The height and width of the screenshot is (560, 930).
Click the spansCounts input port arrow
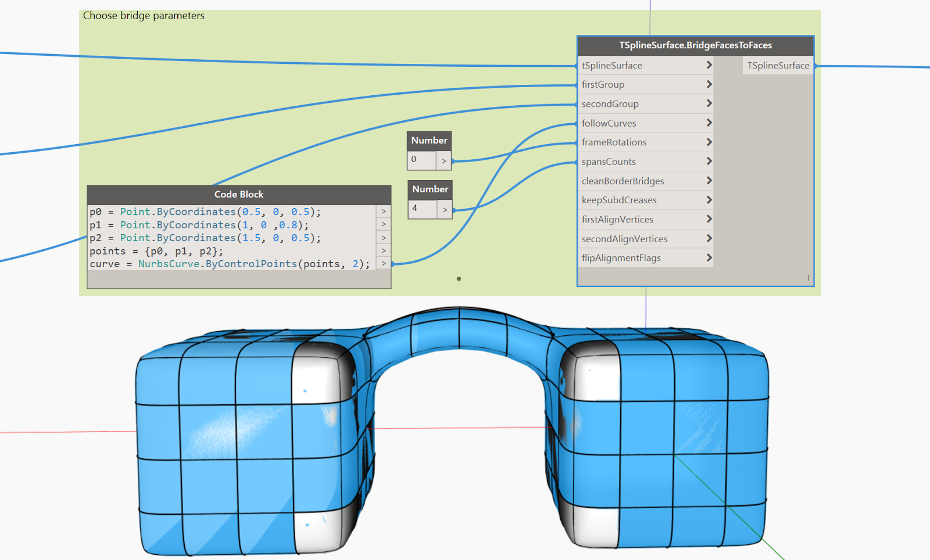[709, 161]
